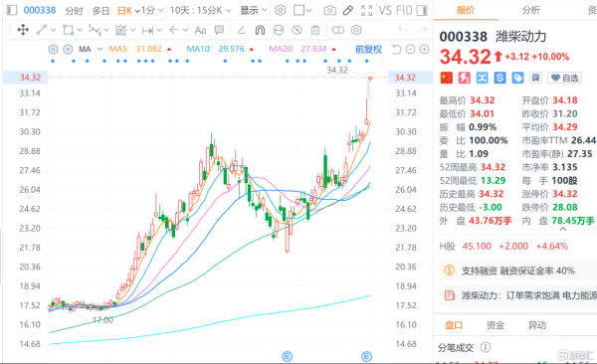The image size is (597, 364).
Task: Open the 日K period dropdown
Action: [128, 11]
